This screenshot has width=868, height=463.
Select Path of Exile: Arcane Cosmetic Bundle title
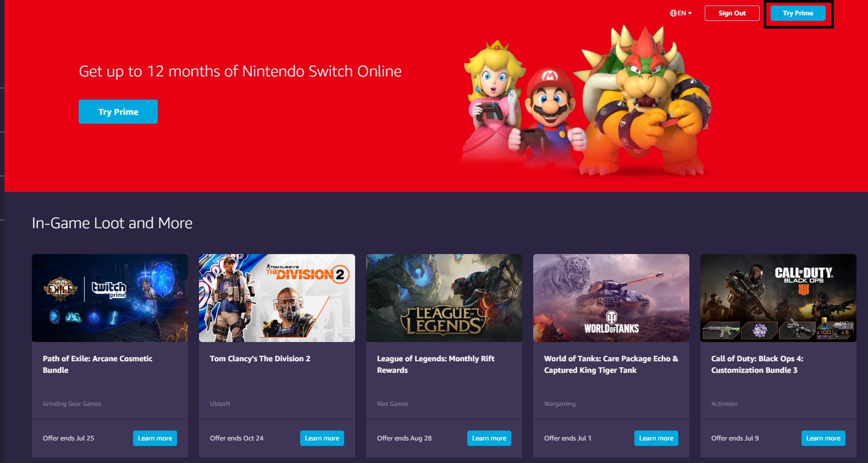[98, 364]
